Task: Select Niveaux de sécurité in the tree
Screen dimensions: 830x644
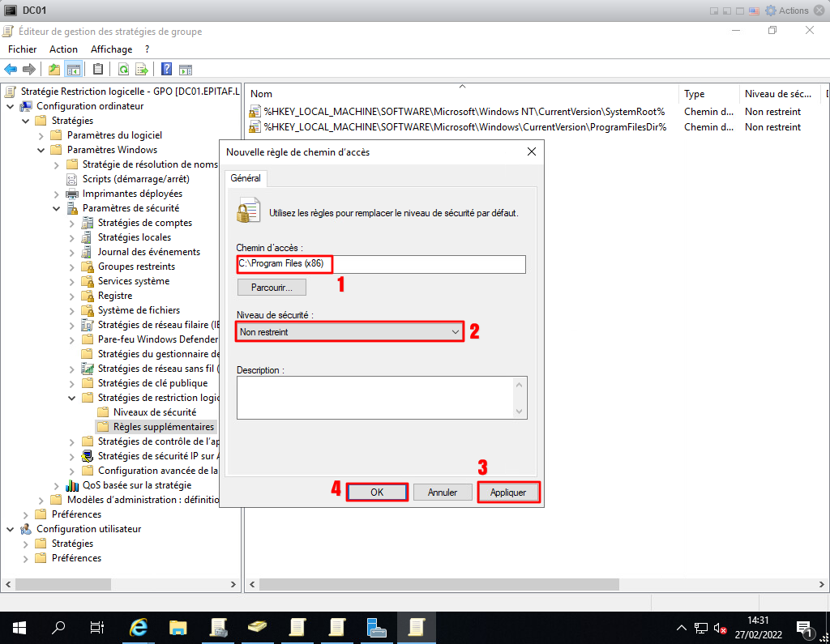Action: point(154,412)
